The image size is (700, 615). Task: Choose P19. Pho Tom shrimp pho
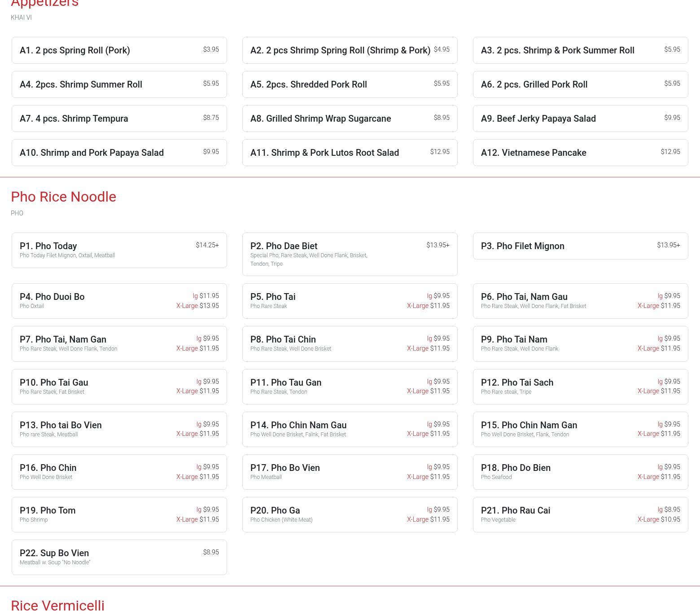tap(119, 514)
